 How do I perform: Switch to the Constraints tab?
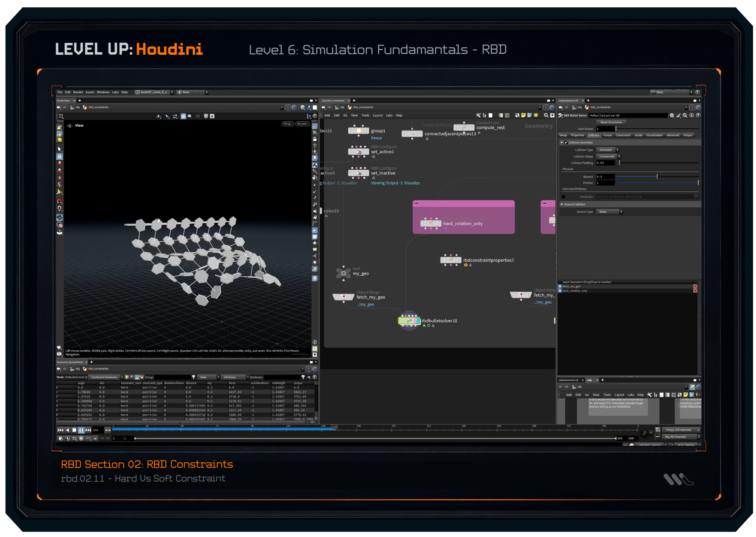click(x=623, y=135)
